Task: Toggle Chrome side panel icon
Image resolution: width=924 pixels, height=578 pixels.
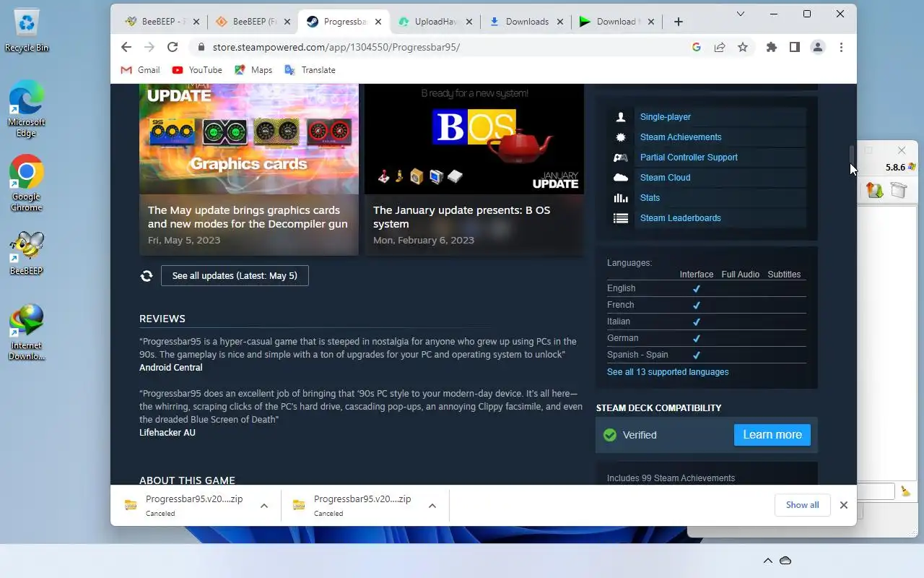Action: coord(794,47)
